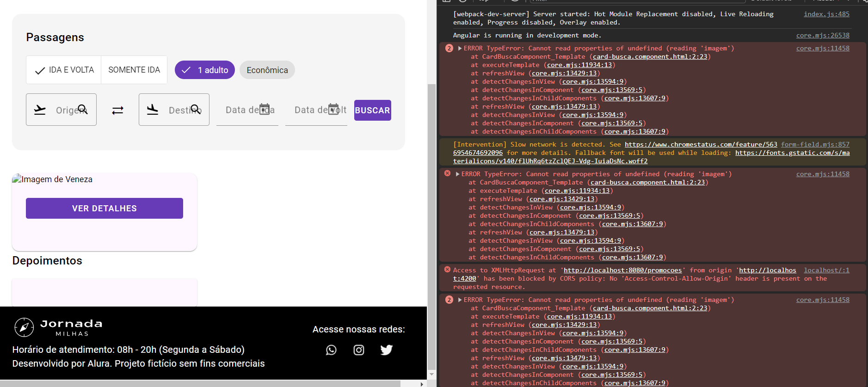This screenshot has width=868, height=387.
Task: Click the broken Imagem de Veneza thumbnail
Action: (52, 179)
